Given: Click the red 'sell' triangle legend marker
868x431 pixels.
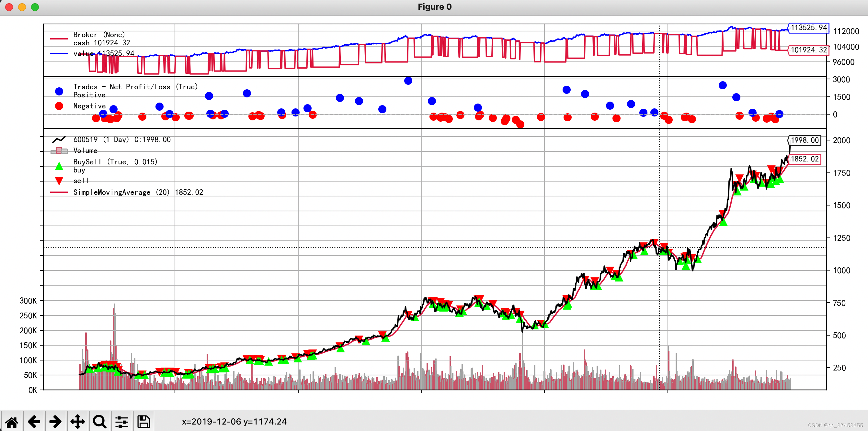Looking at the screenshot, I should point(59,181).
